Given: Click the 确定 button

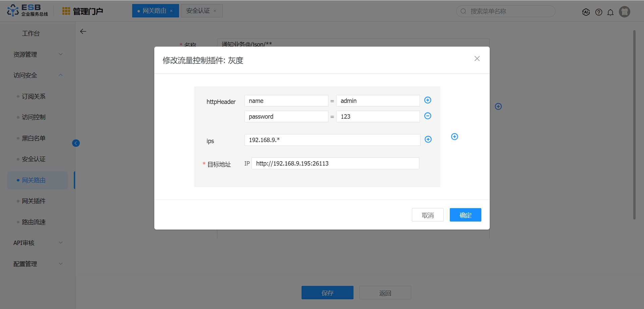Looking at the screenshot, I should [x=465, y=215].
